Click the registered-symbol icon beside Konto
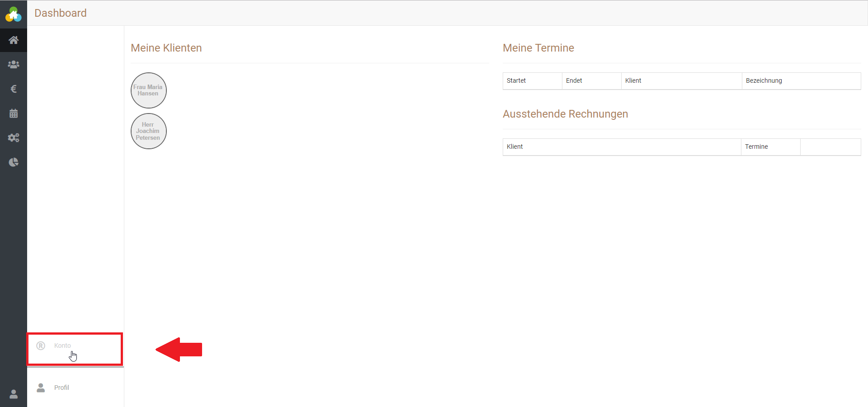 [x=41, y=345]
